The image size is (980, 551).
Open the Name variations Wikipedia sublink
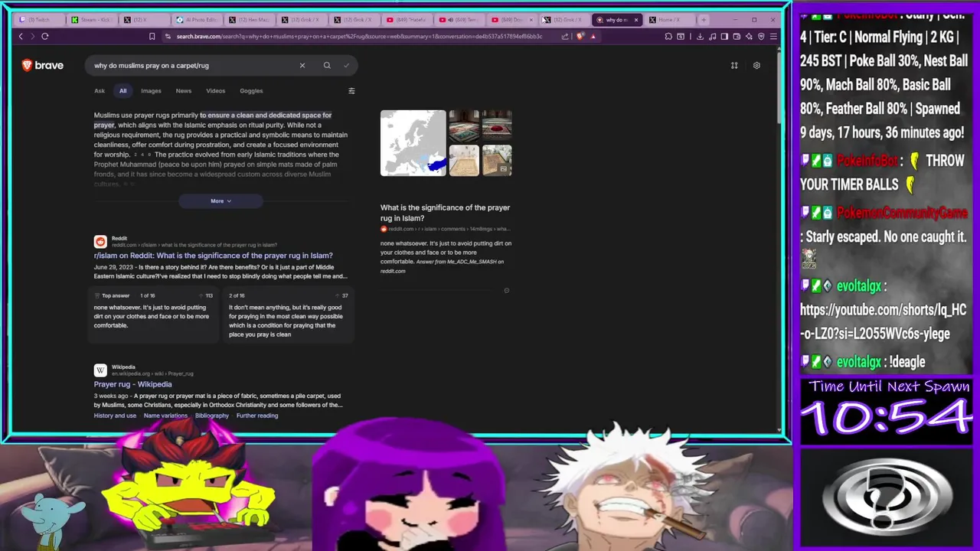coord(165,416)
